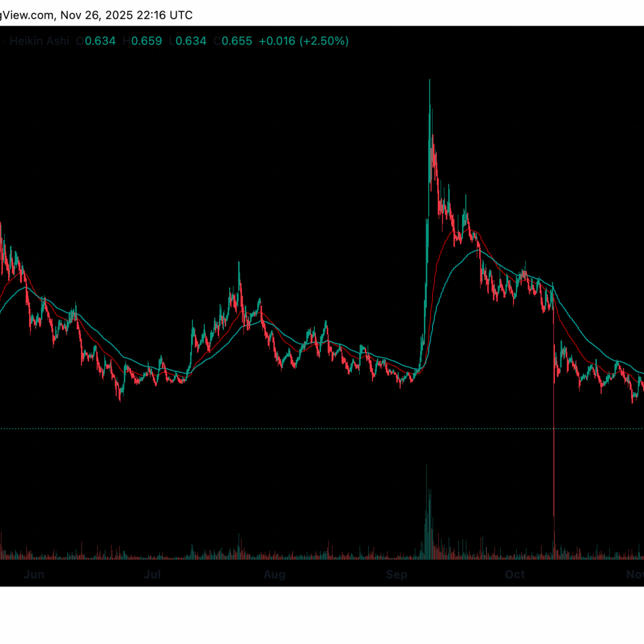Click the Sep label on time axis
The image size is (644, 644).
click(397, 575)
